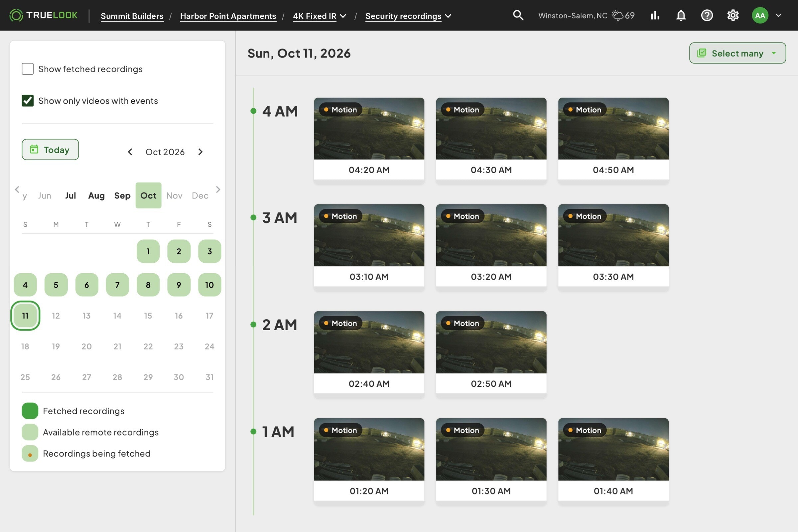Expand the user account menu chevron
The image size is (798, 532).
click(779, 15)
